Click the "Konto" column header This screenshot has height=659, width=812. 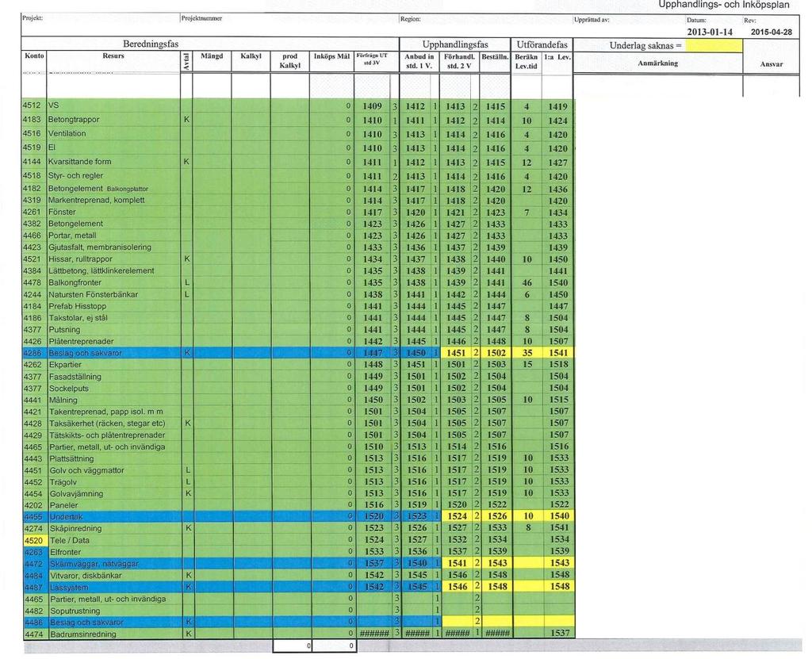[x=34, y=56]
